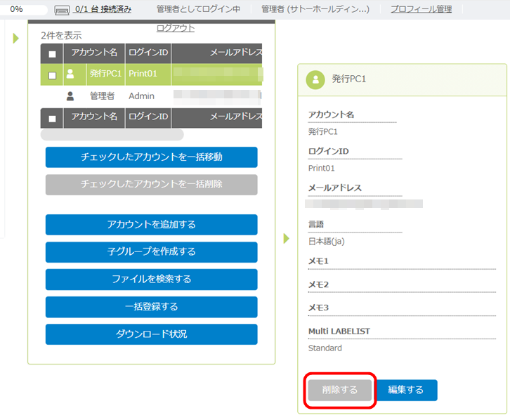This screenshot has height=420, width=510.
Task: Click 管理者 (サトーホールディン...) text
Action: coord(315,9)
